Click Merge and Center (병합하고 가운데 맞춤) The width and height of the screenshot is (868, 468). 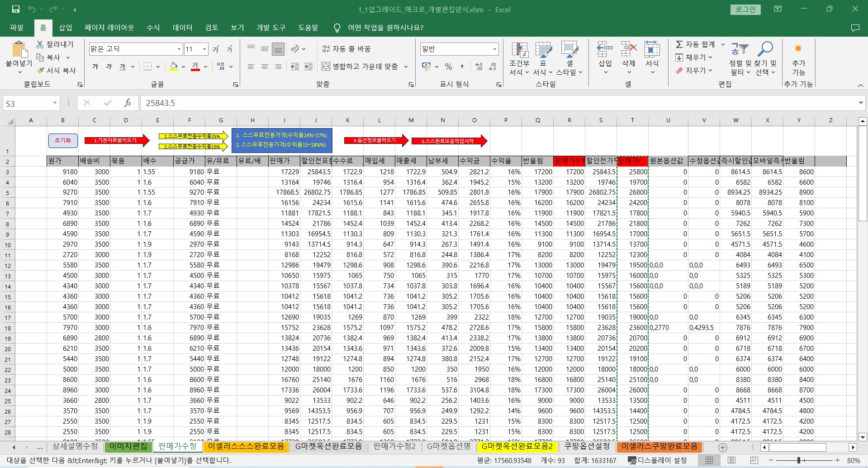tap(360, 67)
